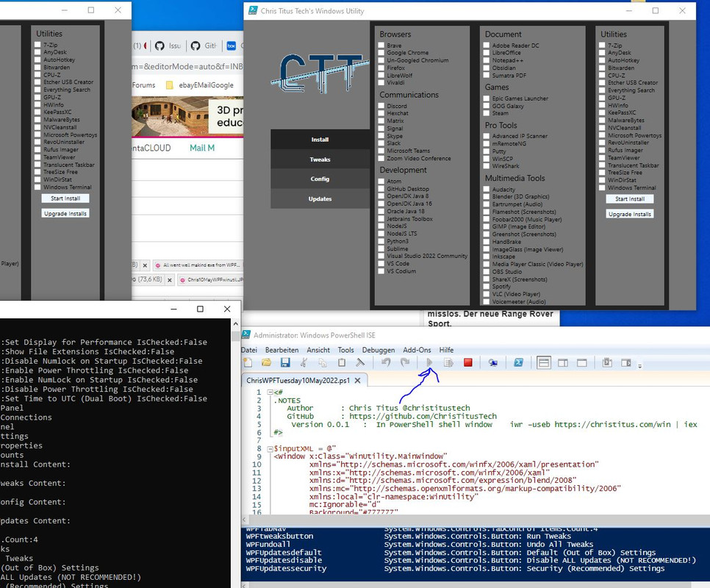The image size is (710, 588).
Task: Show script pane on top layout icon
Action: tap(544, 362)
